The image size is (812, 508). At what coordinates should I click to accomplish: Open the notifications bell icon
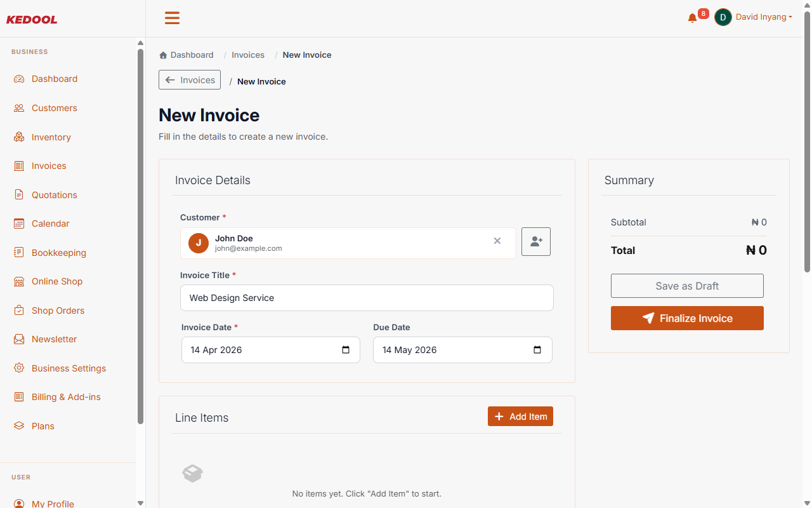tap(692, 18)
